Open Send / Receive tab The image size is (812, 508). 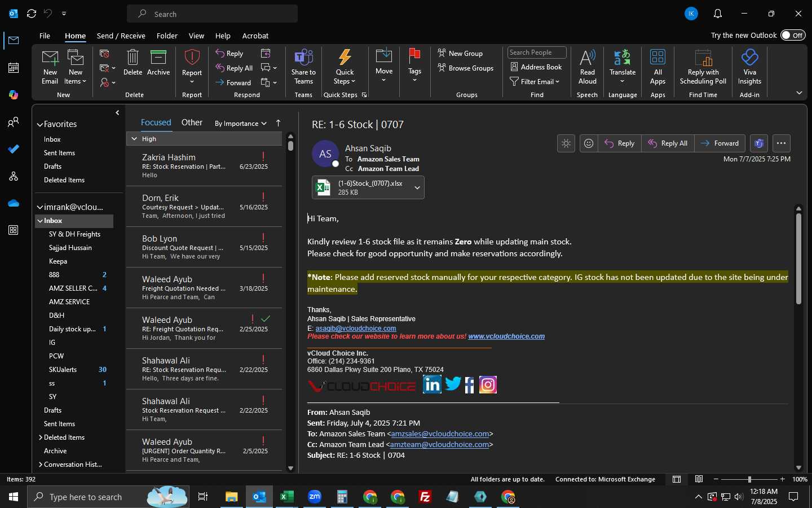121,36
